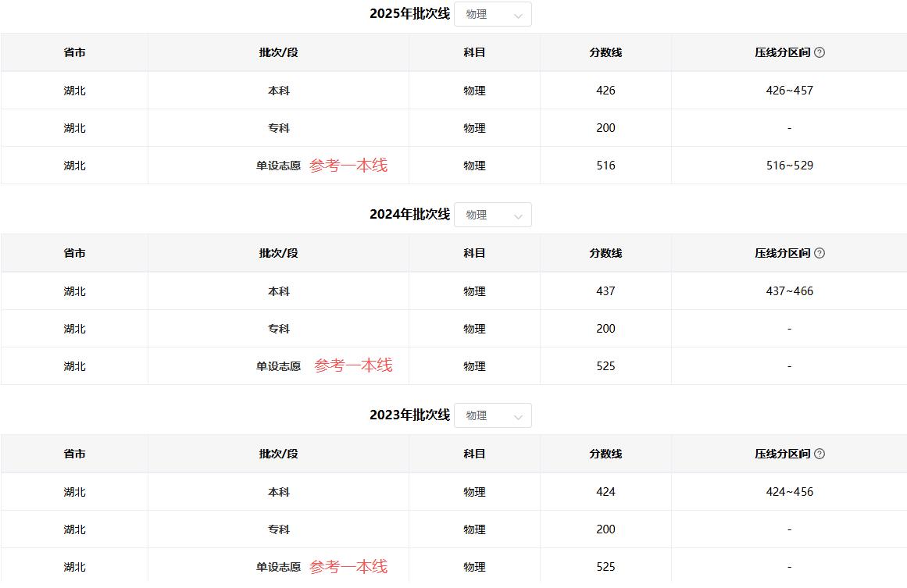The height and width of the screenshot is (588, 907).
Task: Click 2024 range 437~466 cell
Action: (x=789, y=291)
